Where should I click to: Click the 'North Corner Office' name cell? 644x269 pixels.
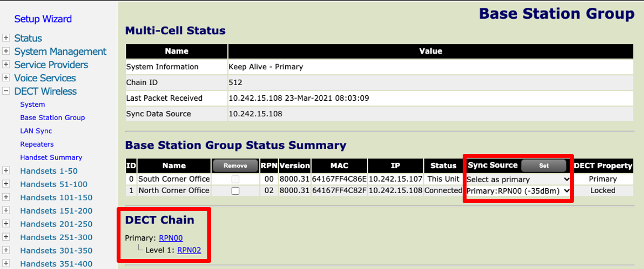click(x=174, y=190)
